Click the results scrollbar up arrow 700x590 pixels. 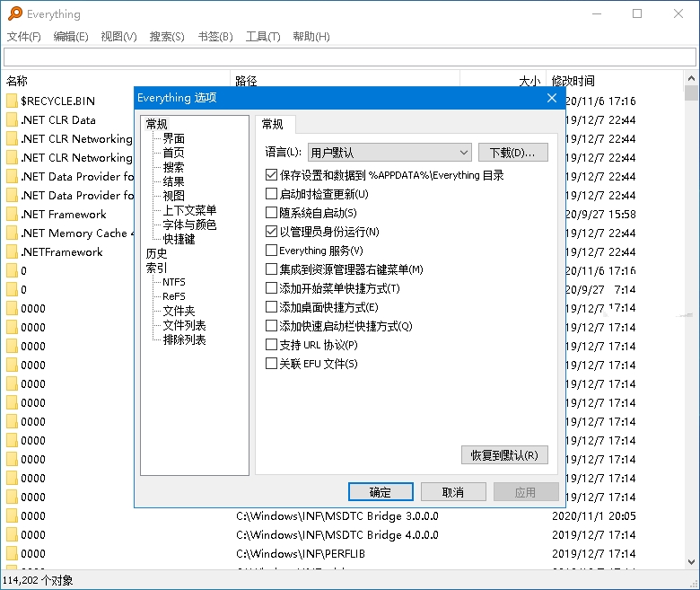pos(691,78)
